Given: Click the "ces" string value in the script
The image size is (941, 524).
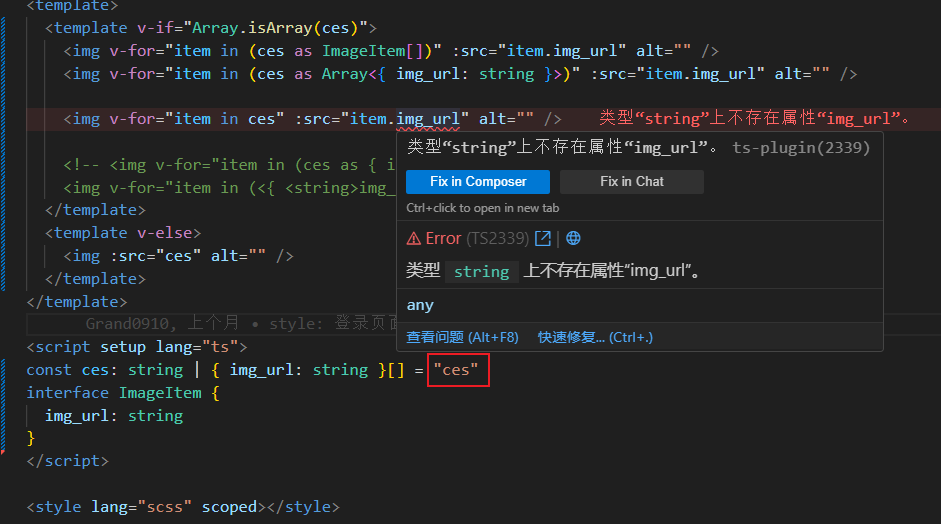Looking at the screenshot, I should [x=456, y=370].
